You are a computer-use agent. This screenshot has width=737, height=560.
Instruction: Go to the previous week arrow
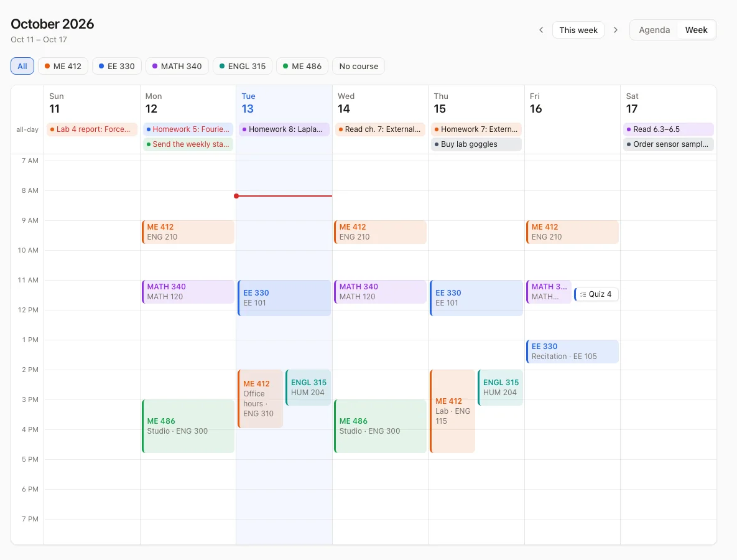[541, 30]
